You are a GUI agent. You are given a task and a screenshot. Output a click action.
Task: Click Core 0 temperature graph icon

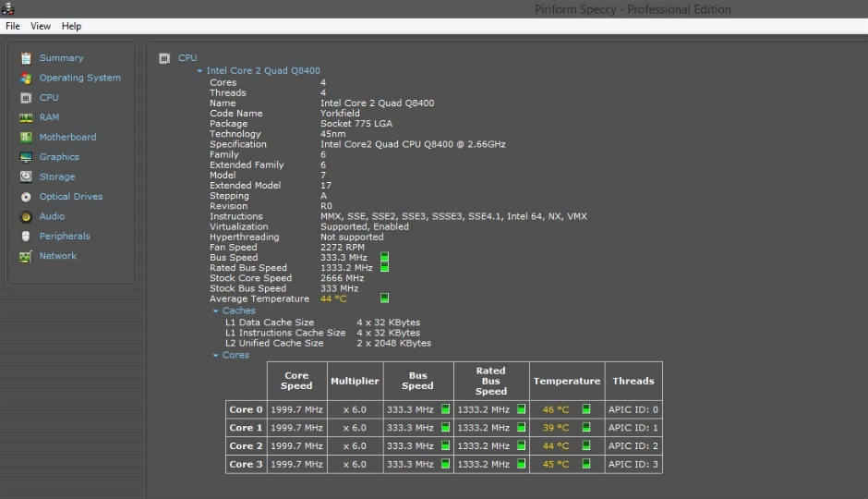586,409
